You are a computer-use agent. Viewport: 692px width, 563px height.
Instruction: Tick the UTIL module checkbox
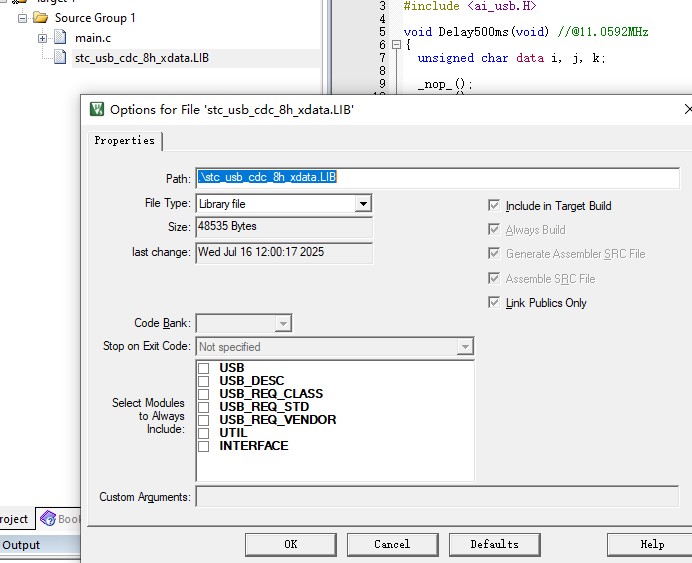click(x=204, y=433)
